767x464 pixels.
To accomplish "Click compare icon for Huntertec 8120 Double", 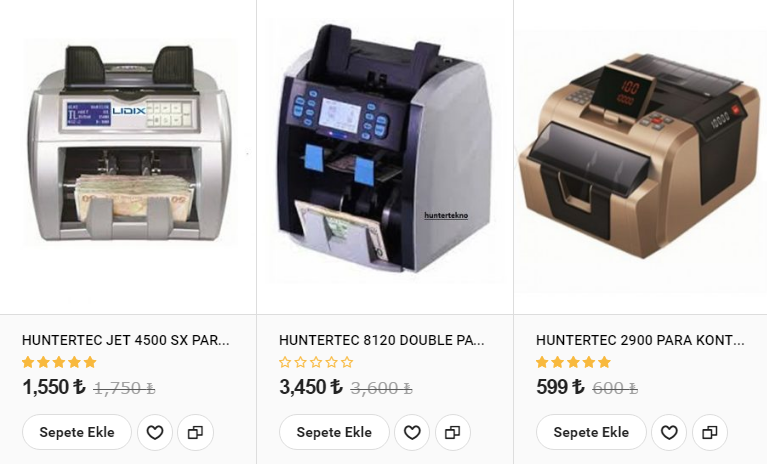I will click(x=452, y=432).
